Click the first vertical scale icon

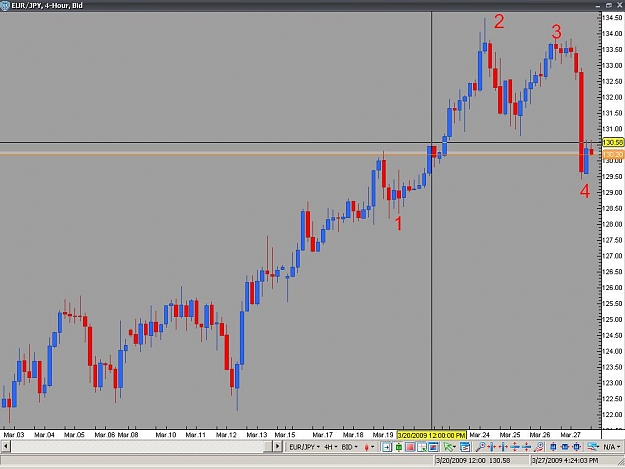pos(515,447)
